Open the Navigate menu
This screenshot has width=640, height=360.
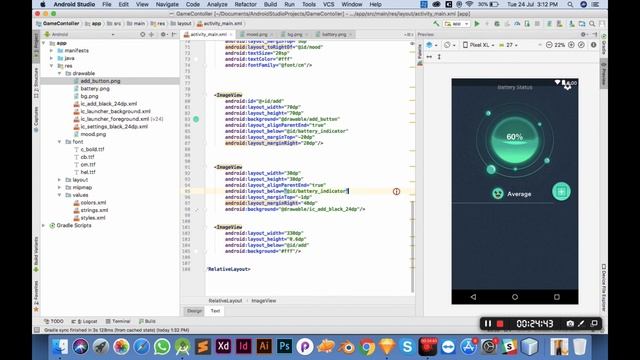(167, 4)
